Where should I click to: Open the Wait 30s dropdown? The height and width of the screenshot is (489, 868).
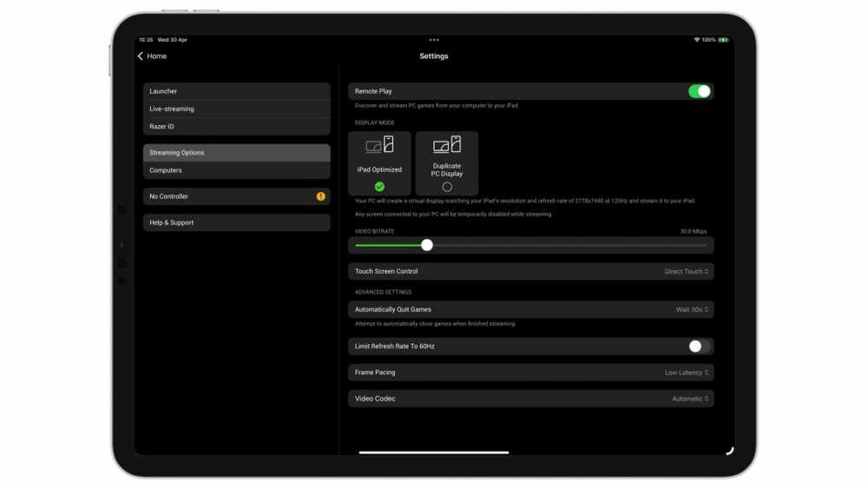point(692,309)
